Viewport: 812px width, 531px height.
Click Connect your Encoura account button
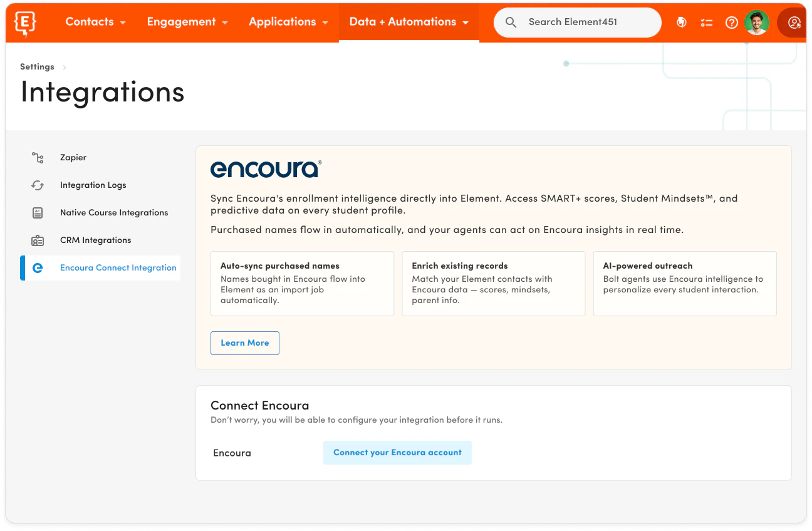397,453
